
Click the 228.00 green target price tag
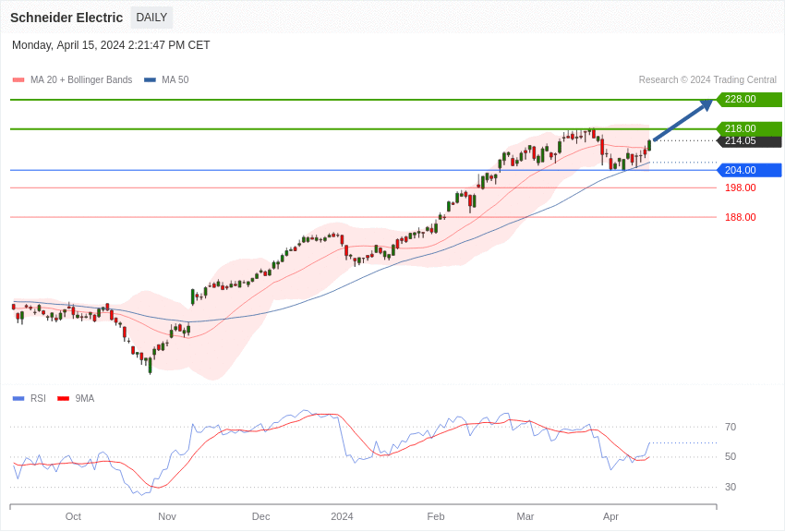[x=749, y=100]
